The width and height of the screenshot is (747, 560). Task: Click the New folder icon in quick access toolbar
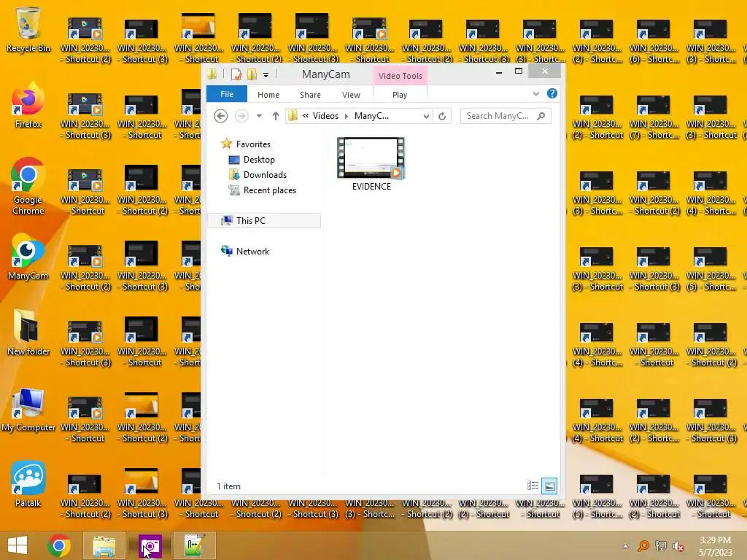click(x=252, y=74)
